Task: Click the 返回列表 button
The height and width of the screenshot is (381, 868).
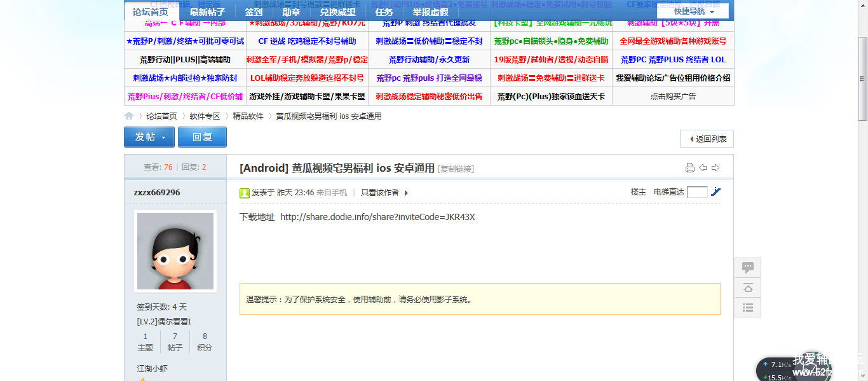Action: [707, 139]
